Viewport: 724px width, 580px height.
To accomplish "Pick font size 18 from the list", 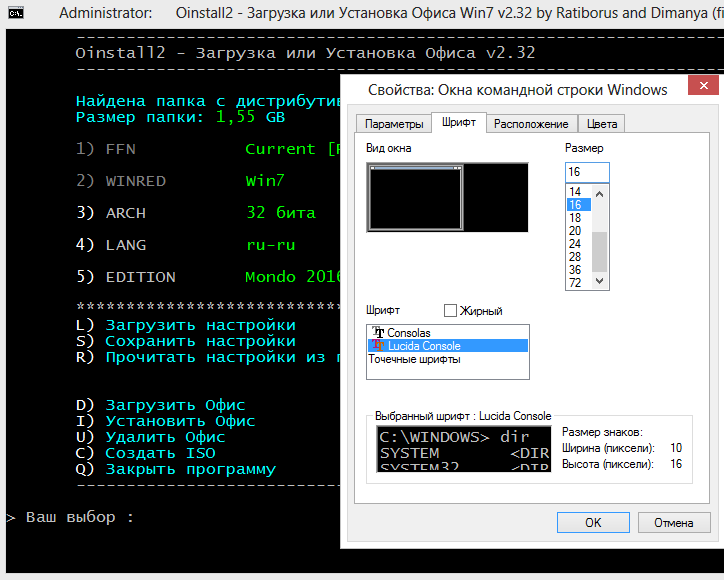I will coord(578,218).
